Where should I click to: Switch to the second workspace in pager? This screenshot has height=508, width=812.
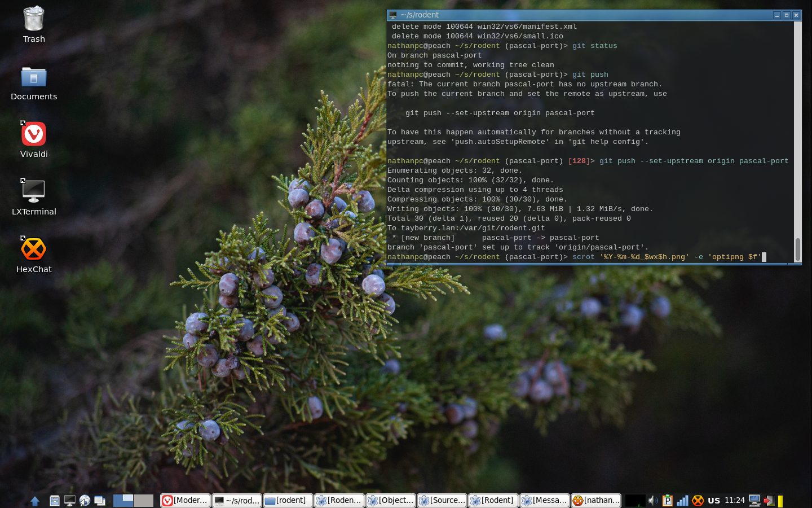143,501
